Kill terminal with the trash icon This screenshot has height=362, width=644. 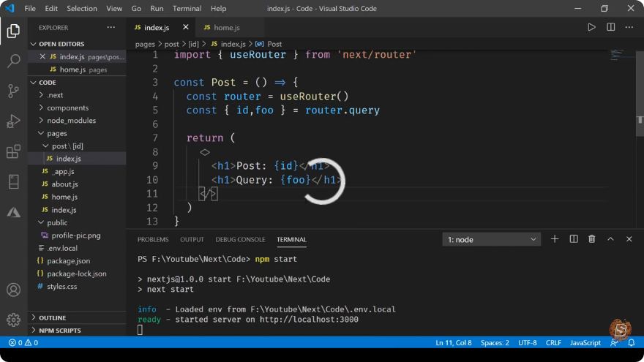592,239
